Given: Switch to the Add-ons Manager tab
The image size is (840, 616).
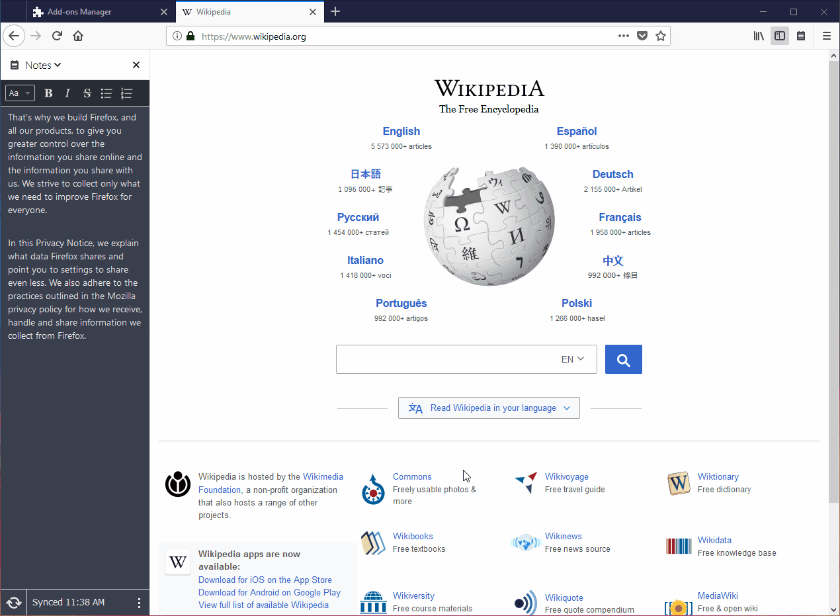Looking at the screenshot, I should [x=101, y=12].
